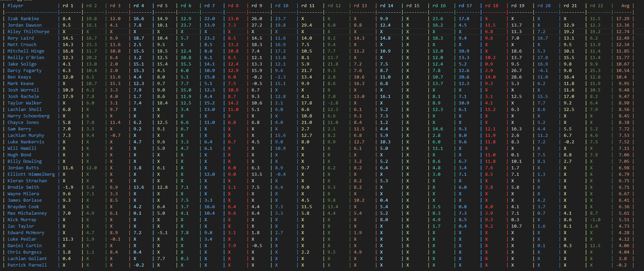Click player name 'Harry Schoenberg'

(29, 116)
